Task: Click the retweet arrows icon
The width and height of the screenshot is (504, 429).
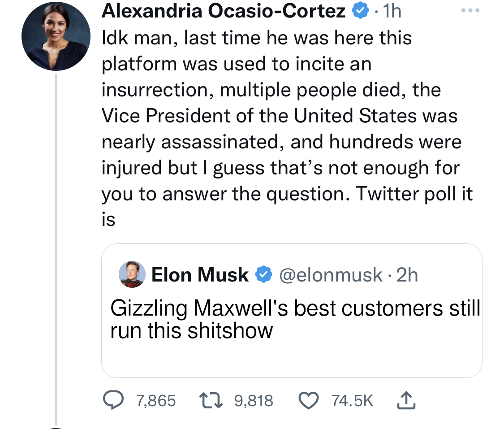Action: (x=211, y=400)
